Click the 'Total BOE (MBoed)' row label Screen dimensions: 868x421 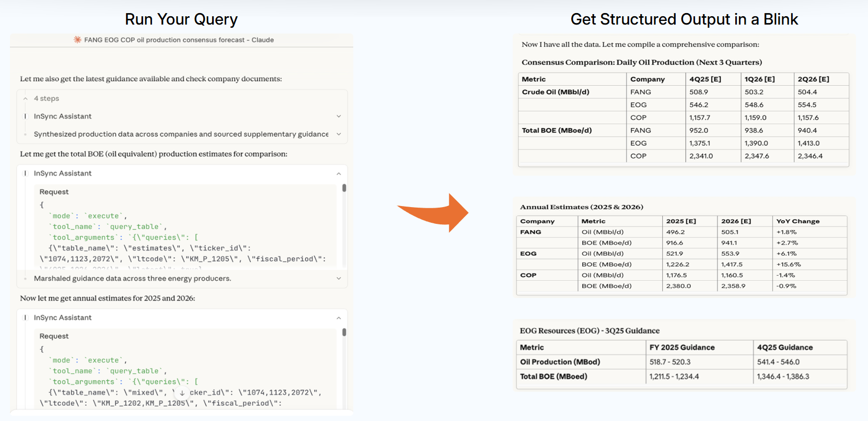pos(553,377)
